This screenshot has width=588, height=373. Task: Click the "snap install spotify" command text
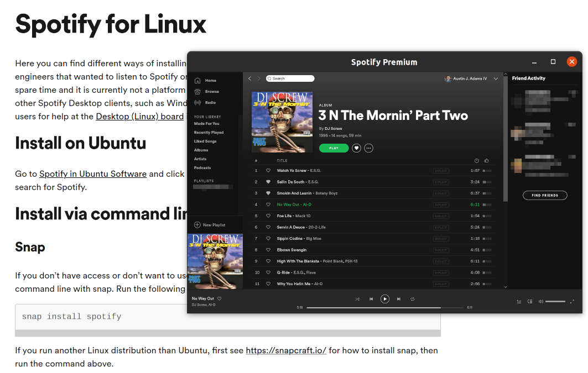[71, 317]
